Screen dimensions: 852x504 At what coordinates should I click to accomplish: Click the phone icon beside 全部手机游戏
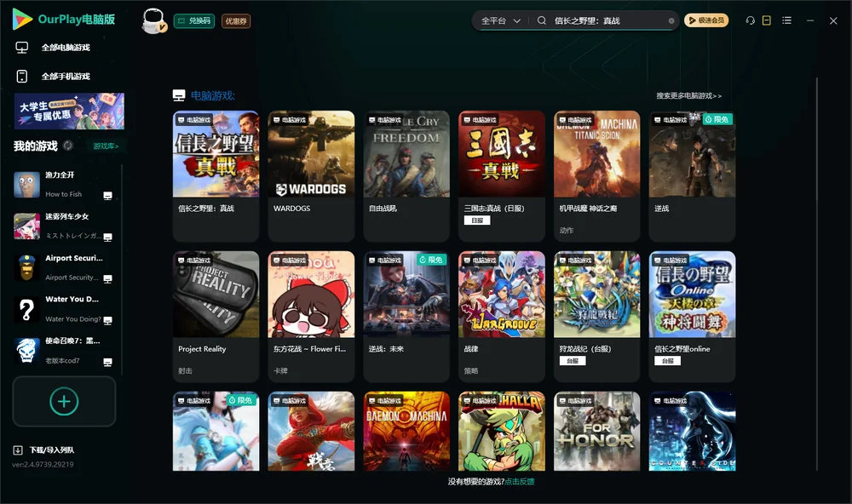click(x=22, y=77)
